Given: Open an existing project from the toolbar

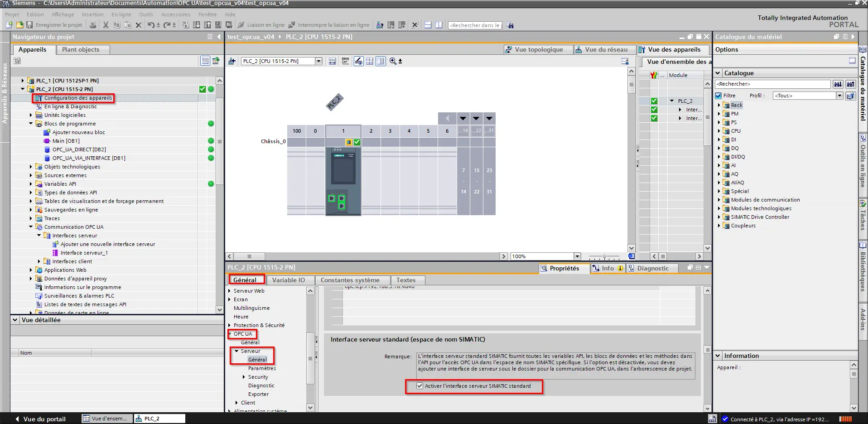Looking at the screenshot, I should [19, 25].
